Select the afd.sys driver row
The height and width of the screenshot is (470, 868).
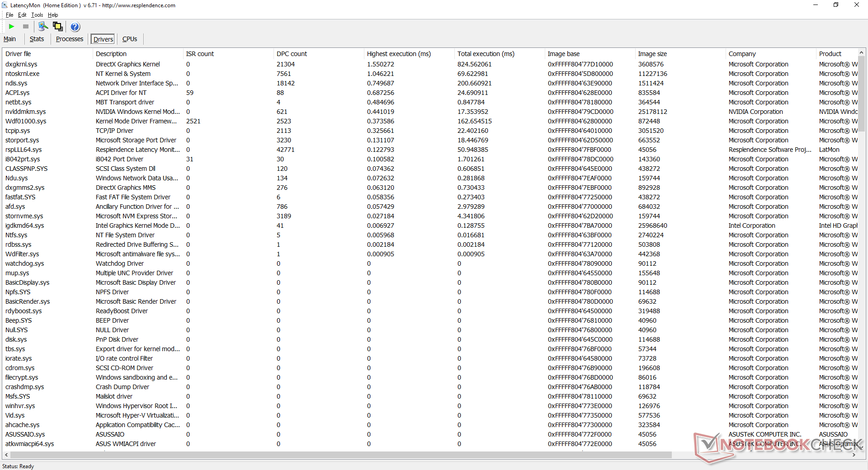click(430, 207)
